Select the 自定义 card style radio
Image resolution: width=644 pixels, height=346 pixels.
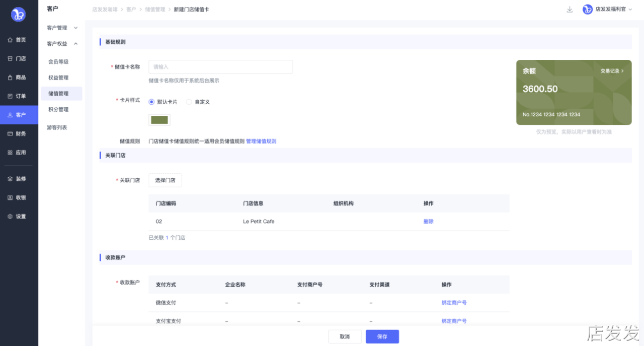189,102
